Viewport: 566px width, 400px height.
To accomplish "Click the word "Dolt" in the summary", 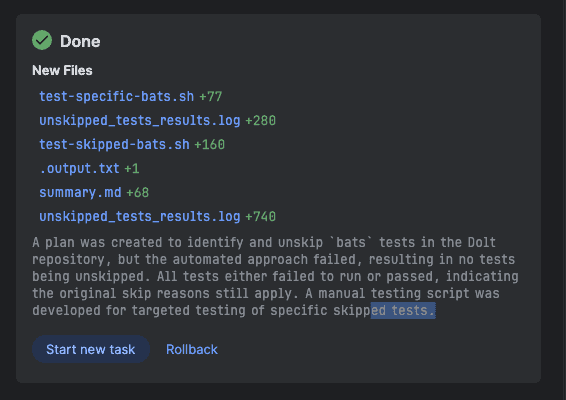I will point(482,242).
